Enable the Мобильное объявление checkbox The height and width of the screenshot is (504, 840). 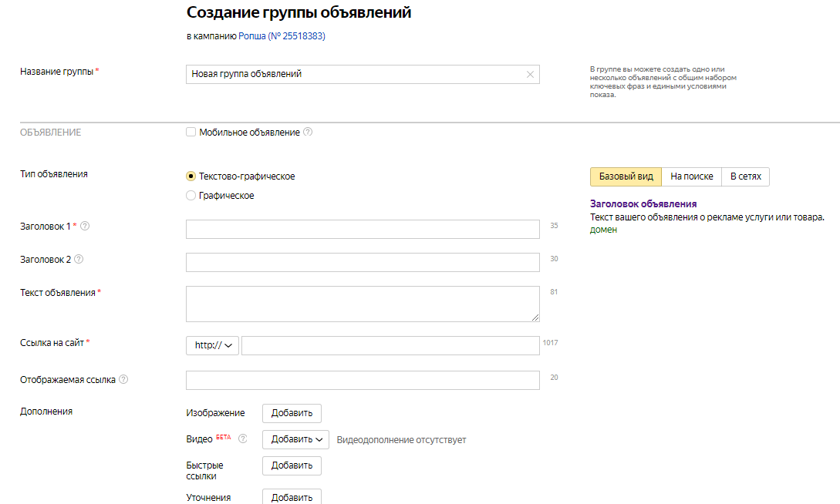pos(191,132)
